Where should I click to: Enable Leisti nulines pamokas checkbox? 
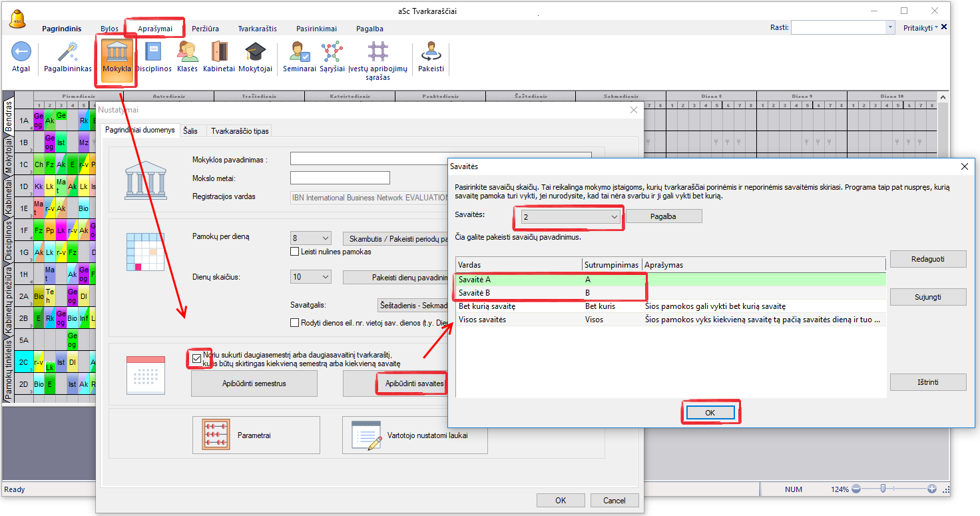point(295,252)
